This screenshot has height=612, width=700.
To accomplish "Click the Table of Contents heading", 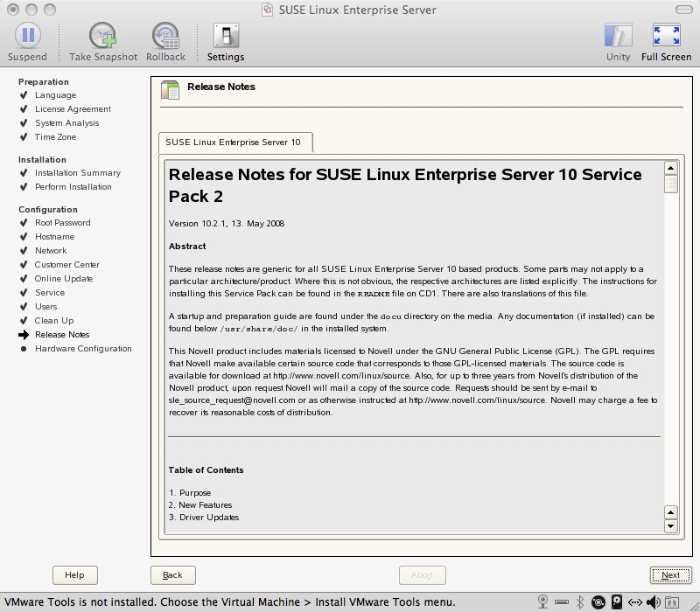I will tap(206, 470).
